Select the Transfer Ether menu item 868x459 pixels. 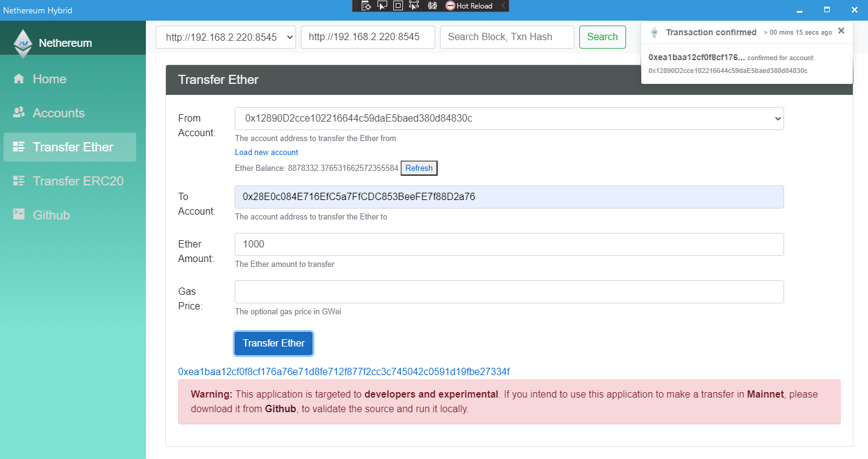[x=70, y=147]
